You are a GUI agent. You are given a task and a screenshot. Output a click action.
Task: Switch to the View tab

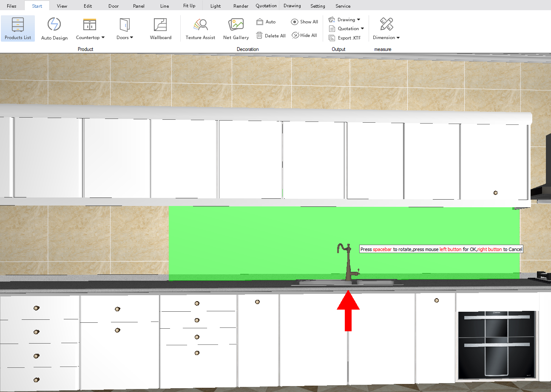(62, 6)
